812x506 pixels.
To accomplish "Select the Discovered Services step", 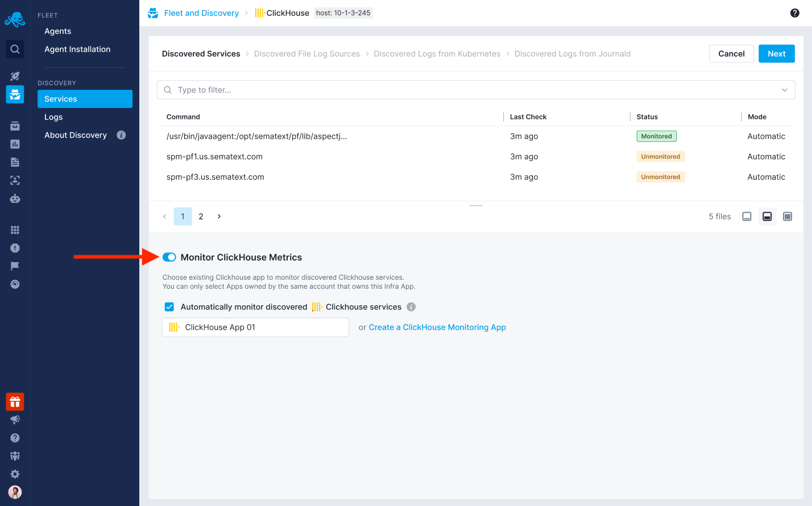I will tap(201, 54).
